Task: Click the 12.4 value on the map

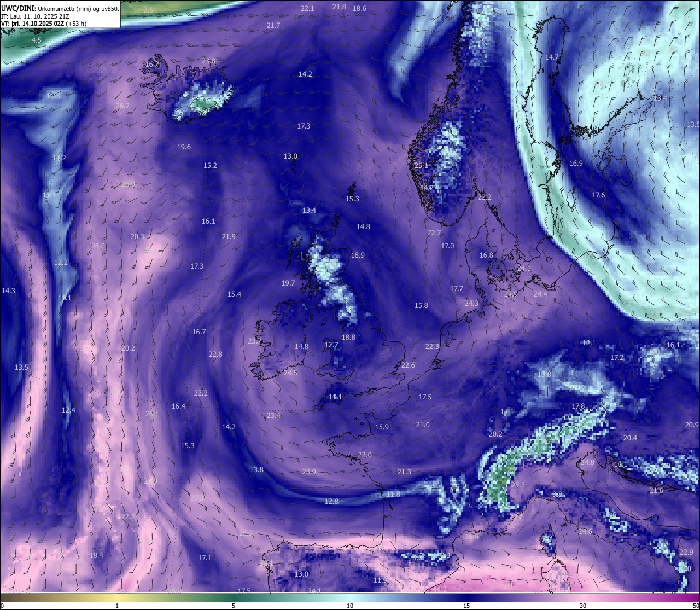Action: 68,410
